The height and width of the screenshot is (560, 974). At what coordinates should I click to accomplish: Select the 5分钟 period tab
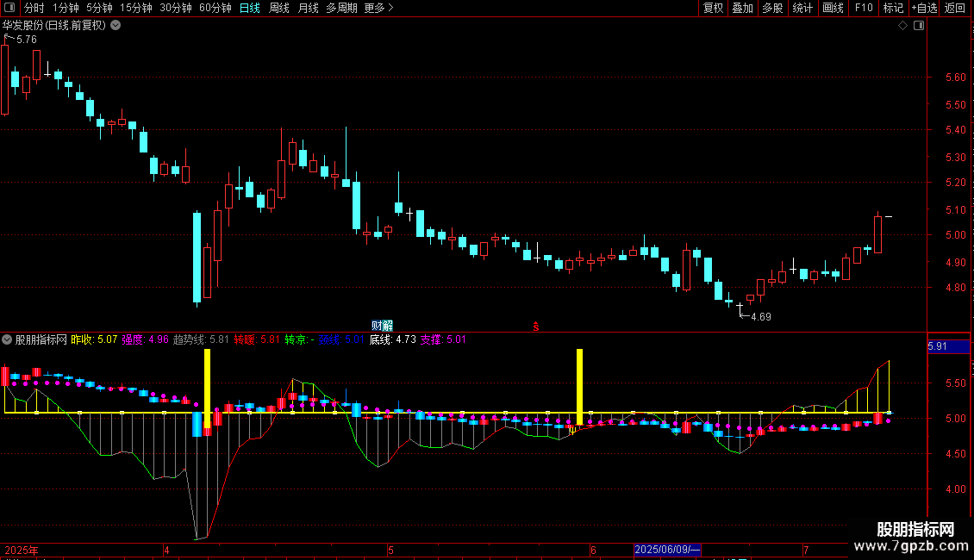pos(99,8)
